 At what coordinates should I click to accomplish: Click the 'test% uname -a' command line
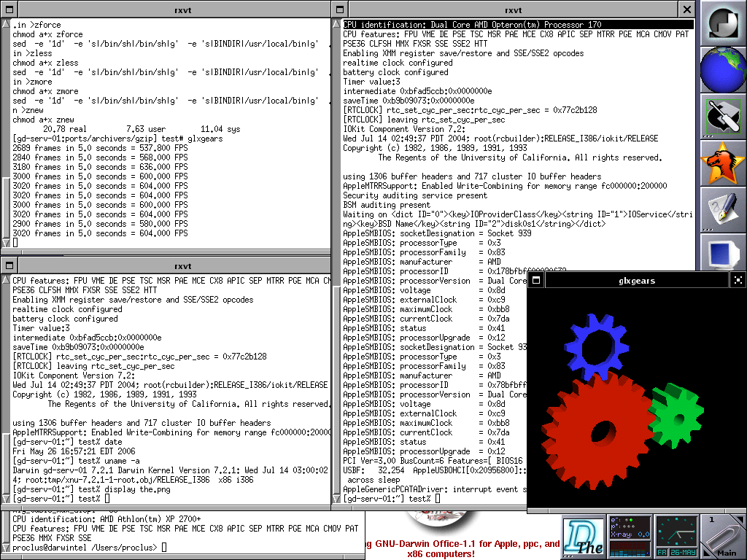(x=76, y=461)
